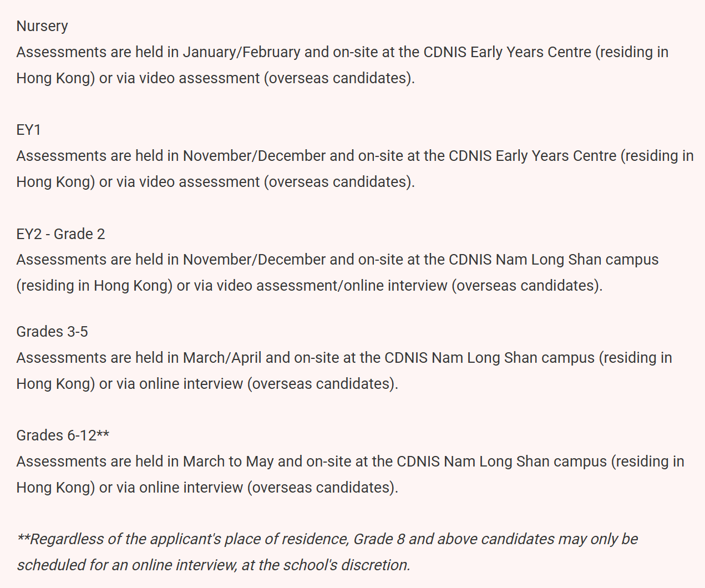The width and height of the screenshot is (705, 588).
Task: Click the EY2 - Grade 2 heading
Action: tap(60, 234)
